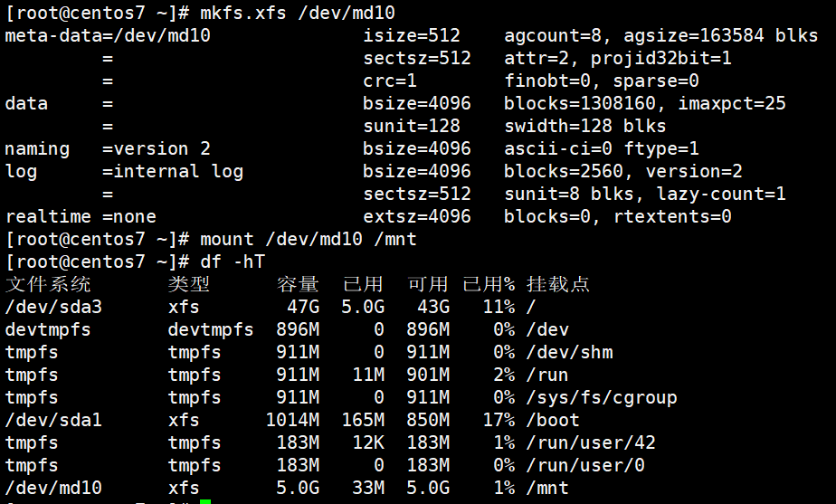Click the agcount=8 value in mkfs output
The image size is (836, 504).
click(552, 35)
